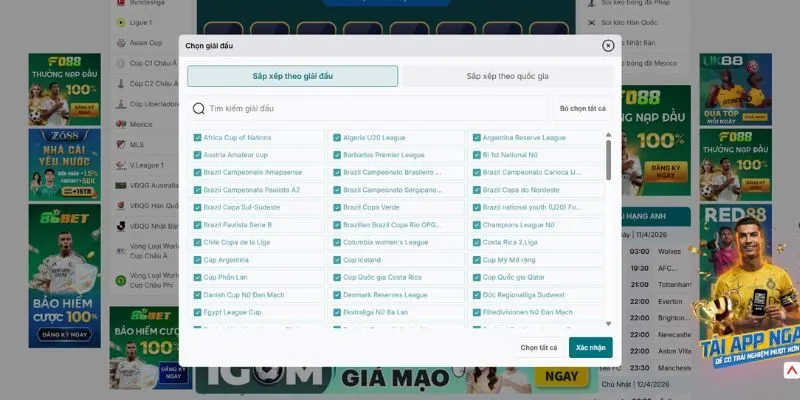Image resolution: width=800 pixels, height=400 pixels.
Task: Click the MLS league icon
Action: [119, 145]
